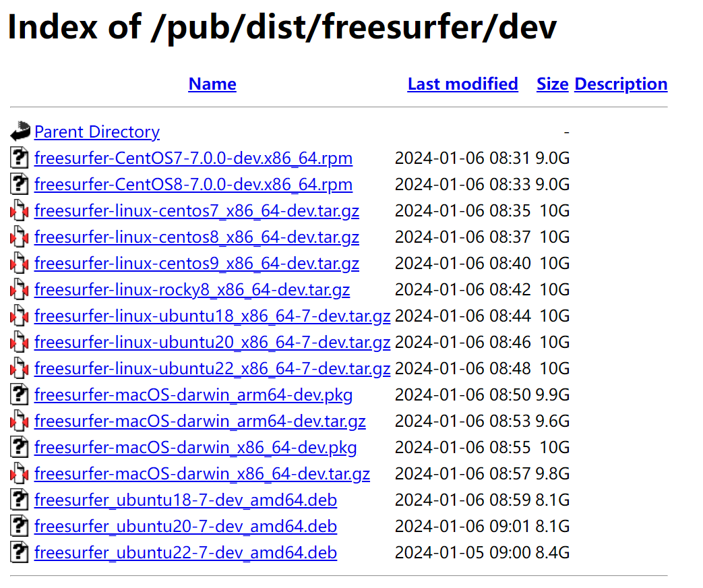703x588 pixels.
Task: Click the size value '9.8G'
Action: tap(553, 473)
